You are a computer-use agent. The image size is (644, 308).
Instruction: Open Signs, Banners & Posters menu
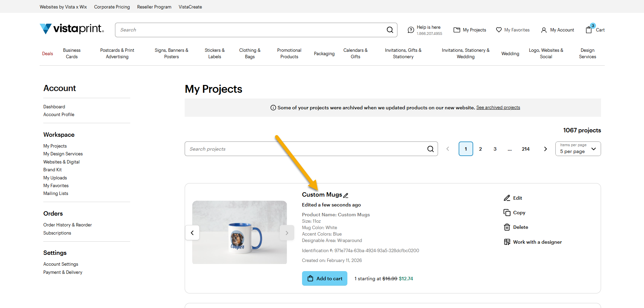coord(171,53)
